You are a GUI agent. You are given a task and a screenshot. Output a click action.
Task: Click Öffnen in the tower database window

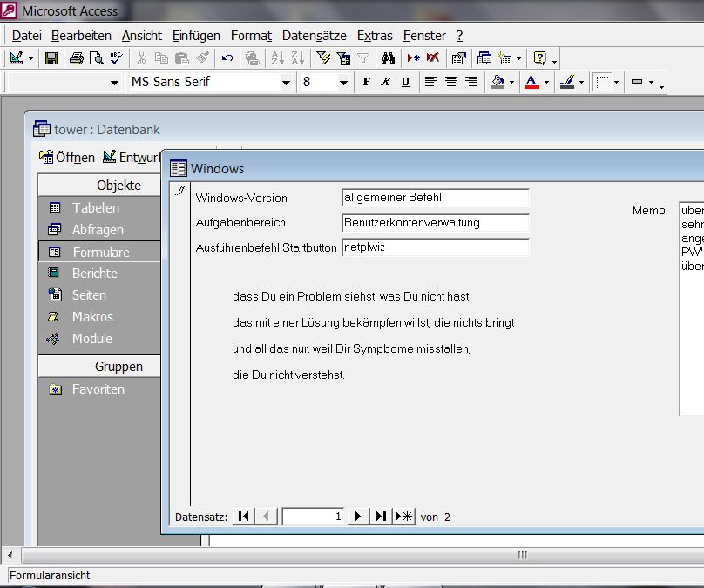pyautogui.click(x=67, y=157)
